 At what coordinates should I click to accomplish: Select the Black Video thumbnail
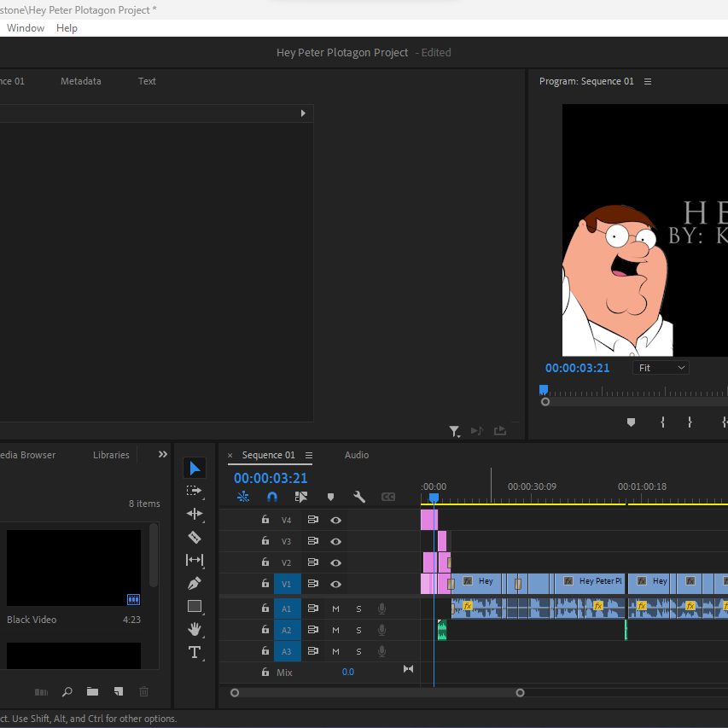[x=73, y=568]
